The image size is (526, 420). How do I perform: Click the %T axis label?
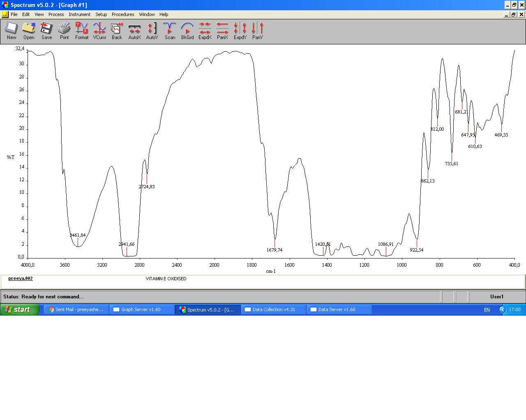point(11,157)
